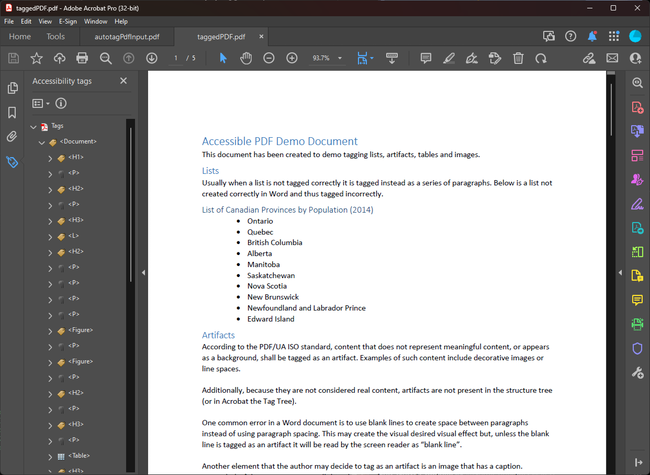Click the Stamp tool icon
Image resolution: width=650 pixels, height=475 pixels.
[x=495, y=58]
